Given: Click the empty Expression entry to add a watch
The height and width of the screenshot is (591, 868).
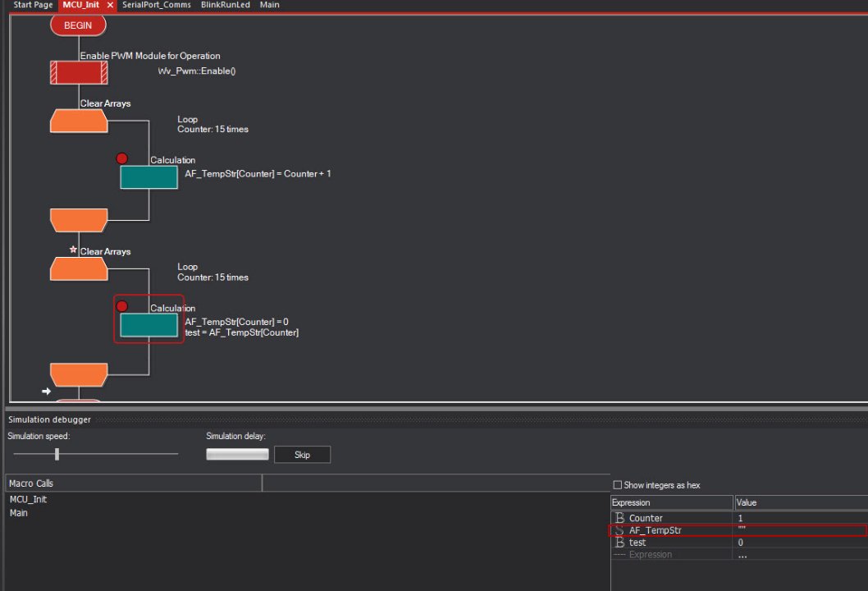Looking at the screenshot, I should (650, 554).
